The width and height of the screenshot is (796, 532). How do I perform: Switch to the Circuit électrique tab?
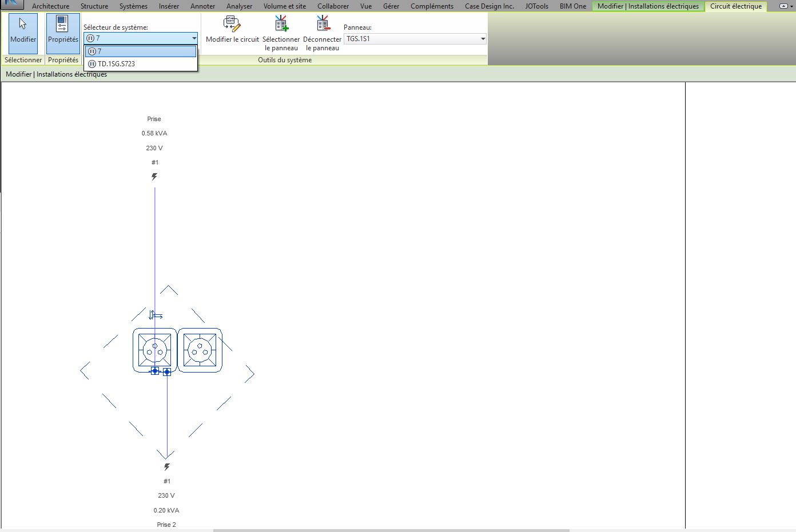click(x=735, y=6)
